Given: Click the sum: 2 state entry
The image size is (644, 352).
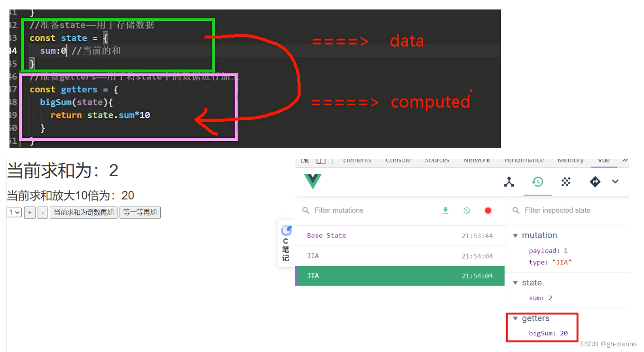Looking at the screenshot, I should [541, 298].
